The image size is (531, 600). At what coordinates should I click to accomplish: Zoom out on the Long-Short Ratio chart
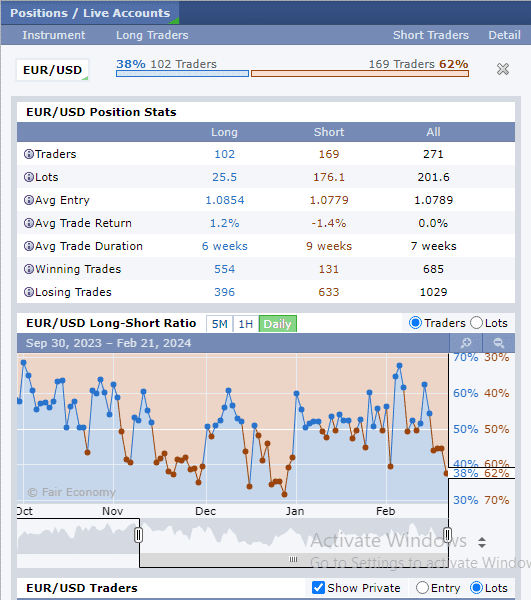click(x=498, y=343)
